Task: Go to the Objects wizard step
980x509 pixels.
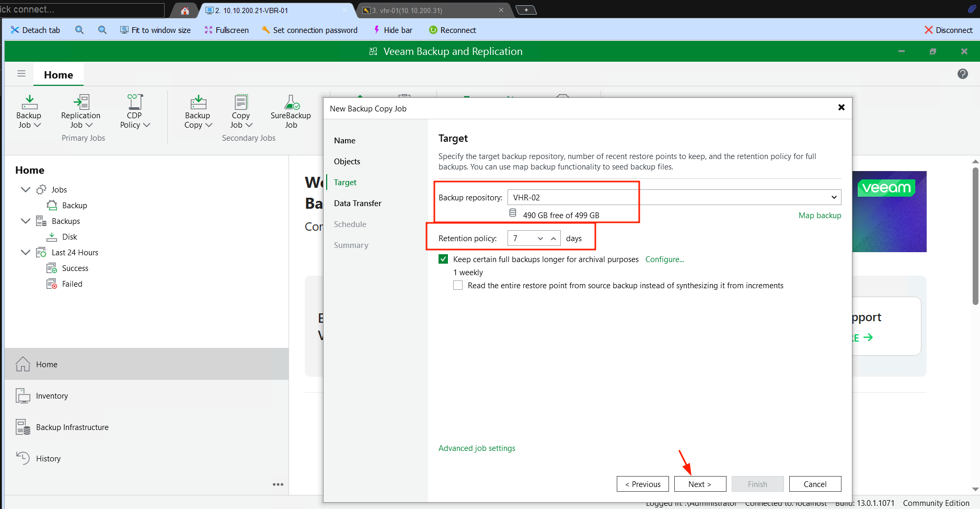Action: tap(347, 161)
